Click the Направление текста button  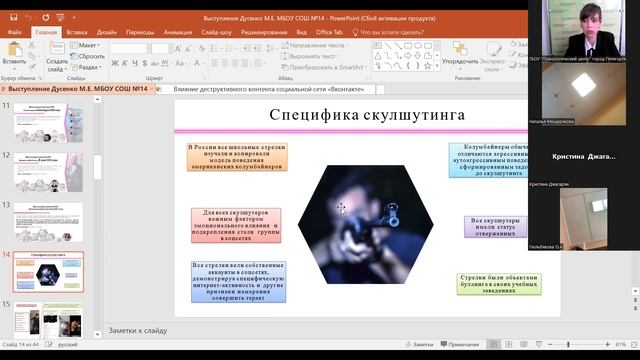click(x=314, y=45)
